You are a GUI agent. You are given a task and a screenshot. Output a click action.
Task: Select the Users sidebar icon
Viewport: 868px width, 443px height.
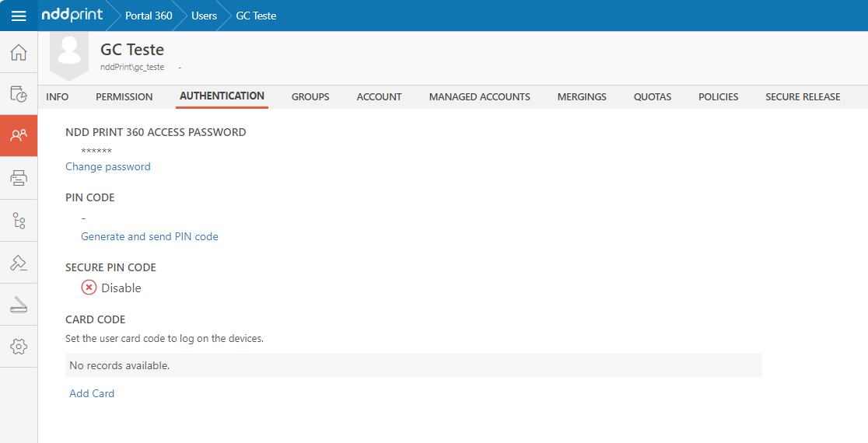pyautogui.click(x=19, y=135)
